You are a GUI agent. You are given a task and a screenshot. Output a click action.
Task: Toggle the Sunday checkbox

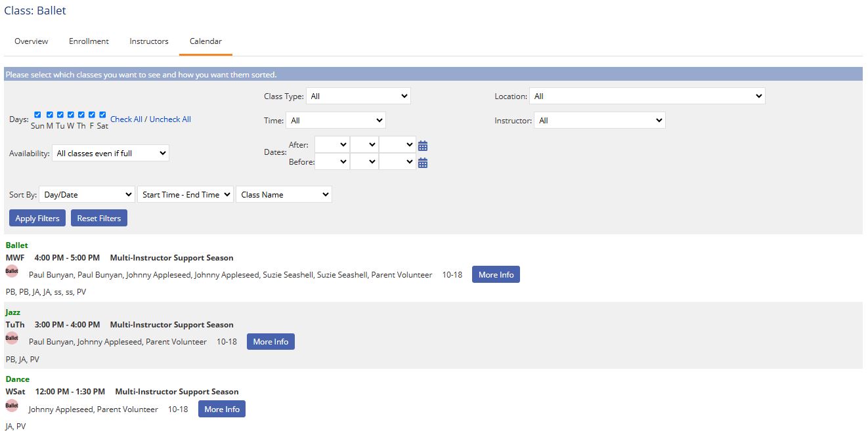tap(37, 115)
